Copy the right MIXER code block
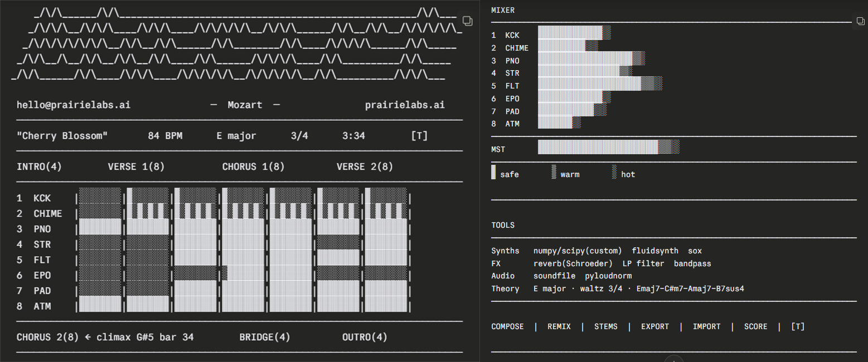This screenshot has height=362, width=868. coord(861,21)
